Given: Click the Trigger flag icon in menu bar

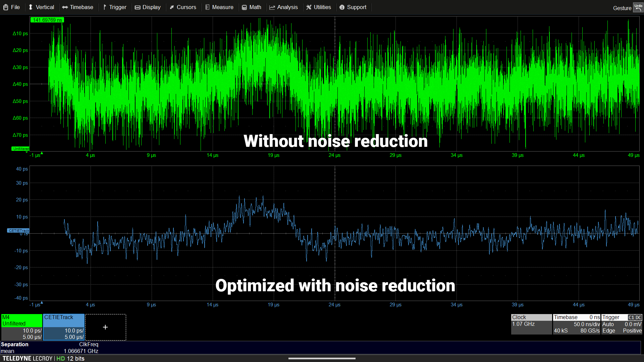Looking at the screenshot, I should (105, 7).
